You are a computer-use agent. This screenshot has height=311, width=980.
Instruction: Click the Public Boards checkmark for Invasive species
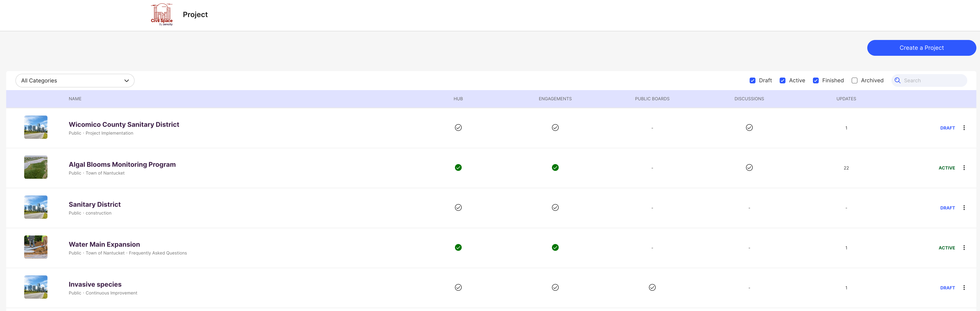[652, 287]
